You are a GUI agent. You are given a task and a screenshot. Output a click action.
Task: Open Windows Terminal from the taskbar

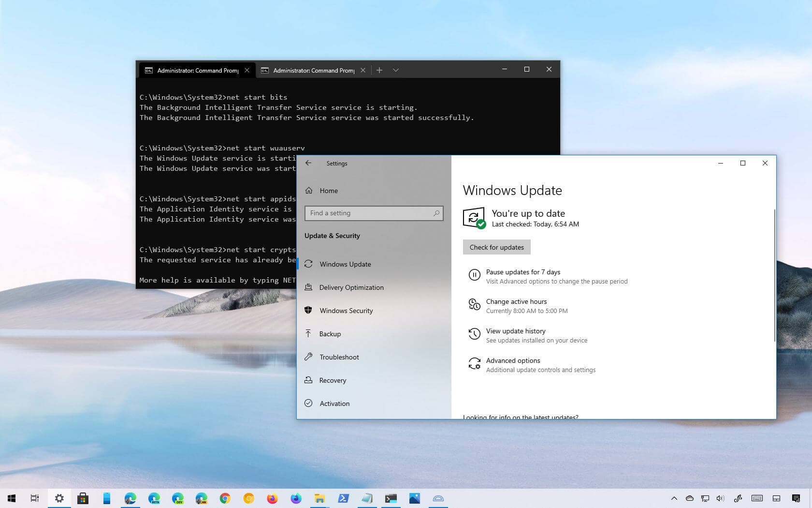pyautogui.click(x=391, y=498)
